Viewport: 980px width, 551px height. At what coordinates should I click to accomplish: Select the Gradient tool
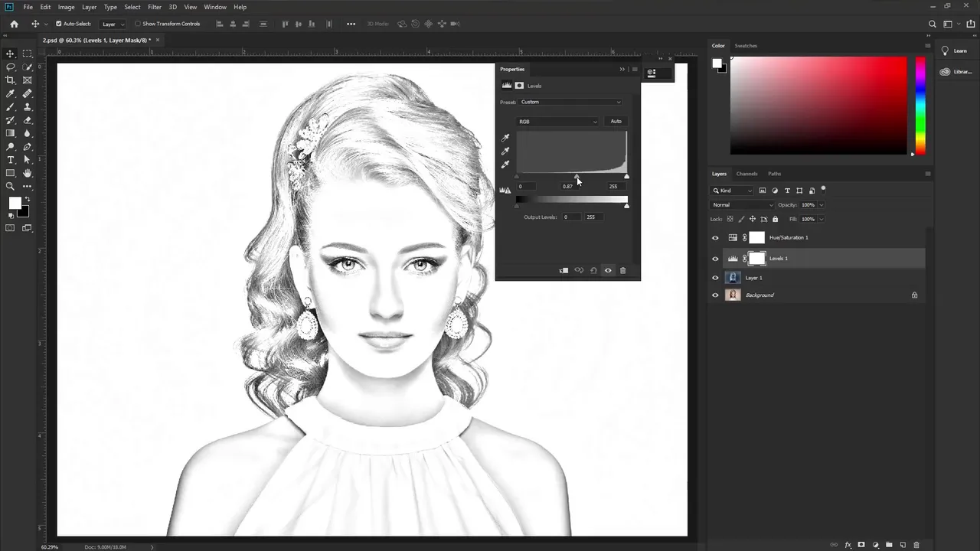coord(11,133)
